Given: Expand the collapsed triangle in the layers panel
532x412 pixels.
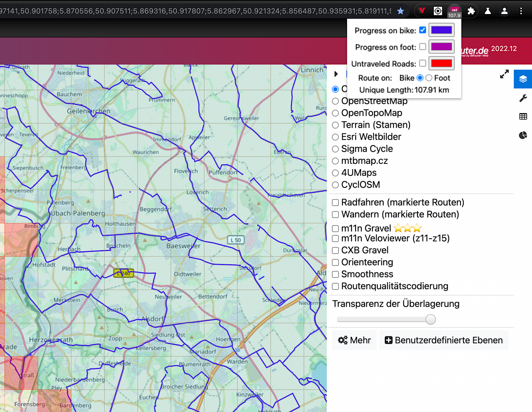Looking at the screenshot, I should [336, 74].
